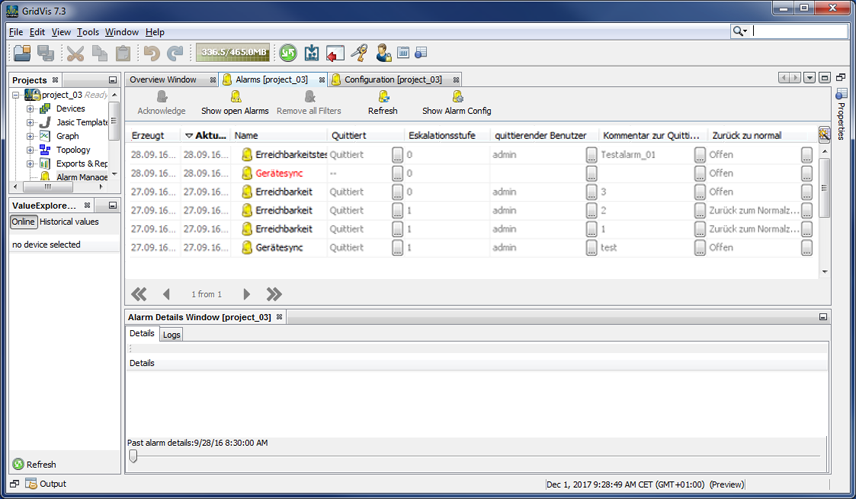
Task: Click the key and wrench icon in toolbar
Action: [359, 53]
